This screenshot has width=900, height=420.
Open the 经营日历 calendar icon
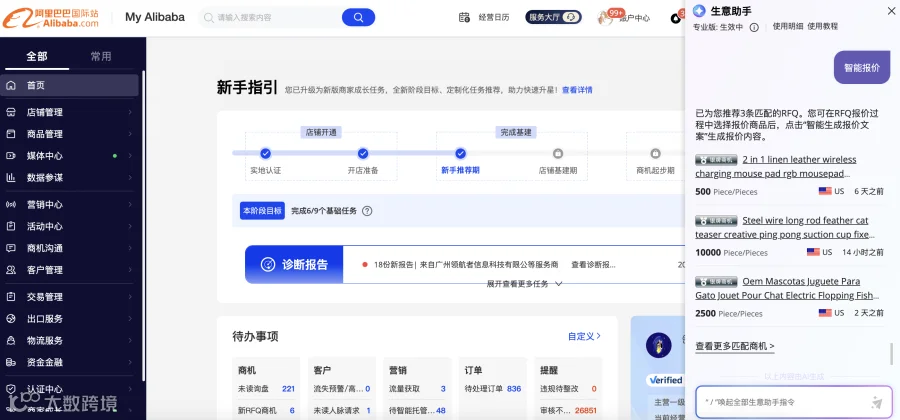(x=464, y=17)
